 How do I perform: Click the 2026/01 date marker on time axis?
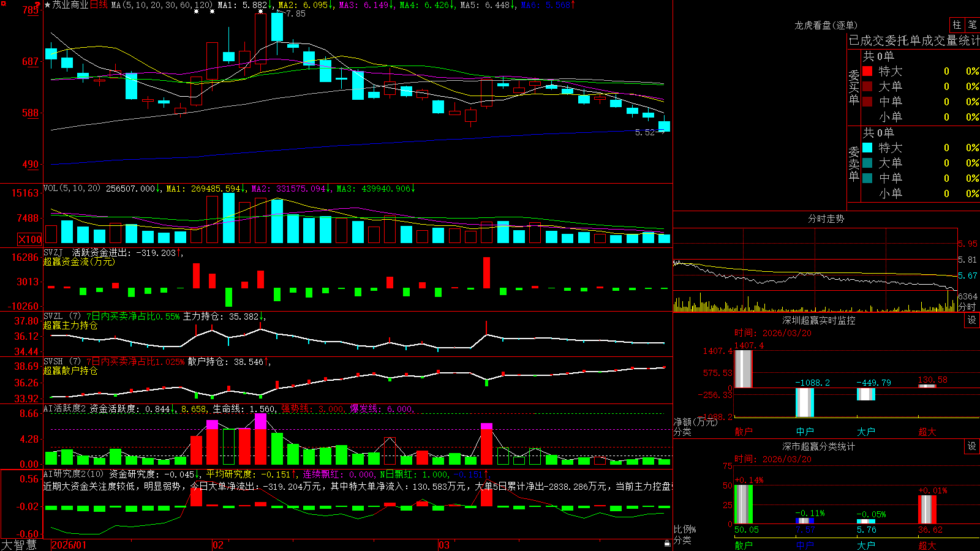[69, 545]
